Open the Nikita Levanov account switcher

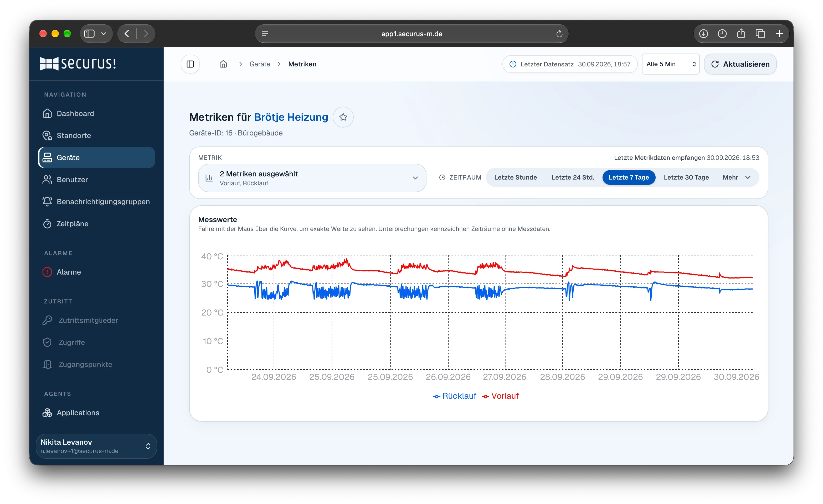(96, 446)
